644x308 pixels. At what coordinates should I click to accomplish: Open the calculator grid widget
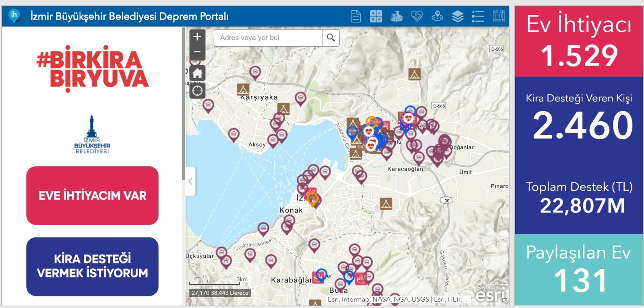(x=376, y=17)
